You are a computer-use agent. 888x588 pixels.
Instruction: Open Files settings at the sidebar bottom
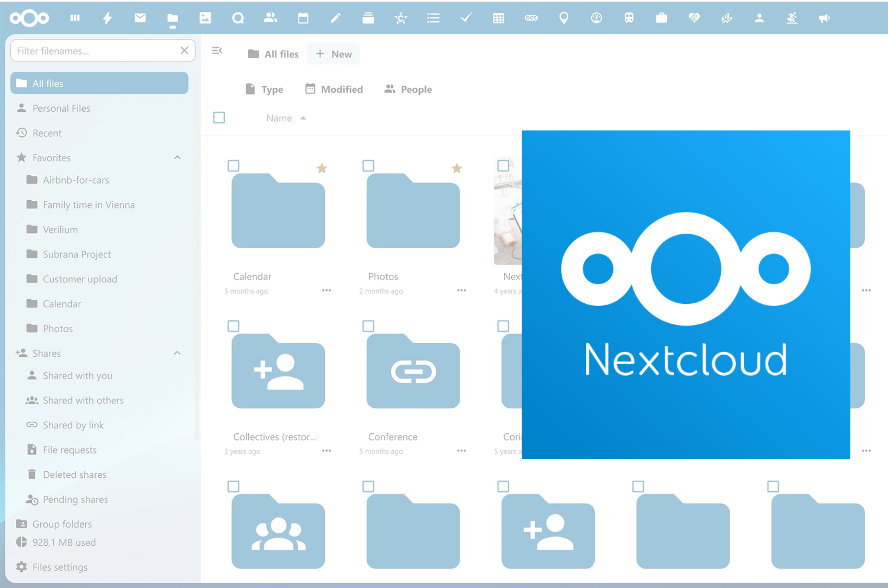point(60,567)
